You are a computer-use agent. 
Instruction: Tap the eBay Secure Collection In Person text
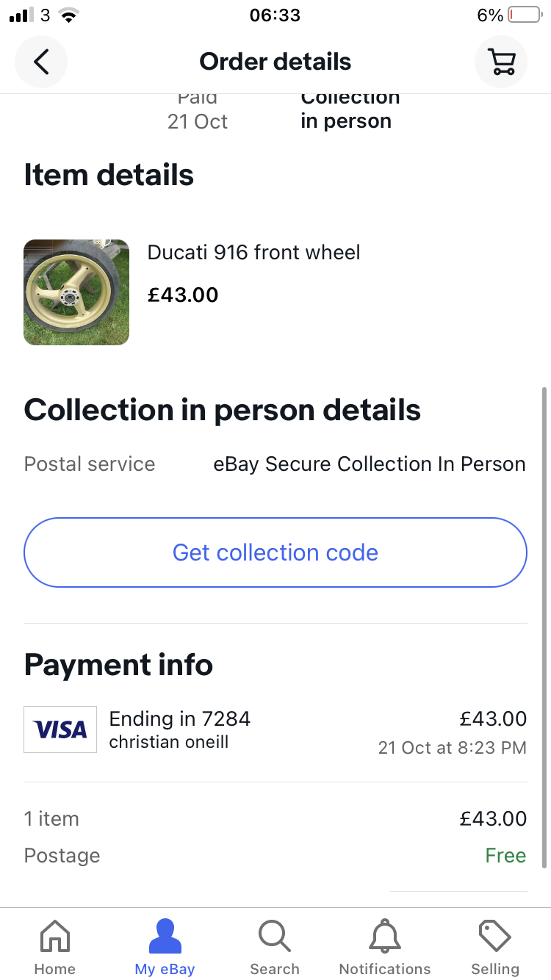[370, 464]
